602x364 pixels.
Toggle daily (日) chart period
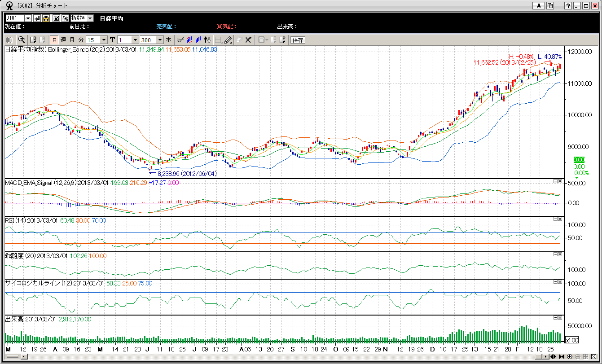click(x=55, y=40)
